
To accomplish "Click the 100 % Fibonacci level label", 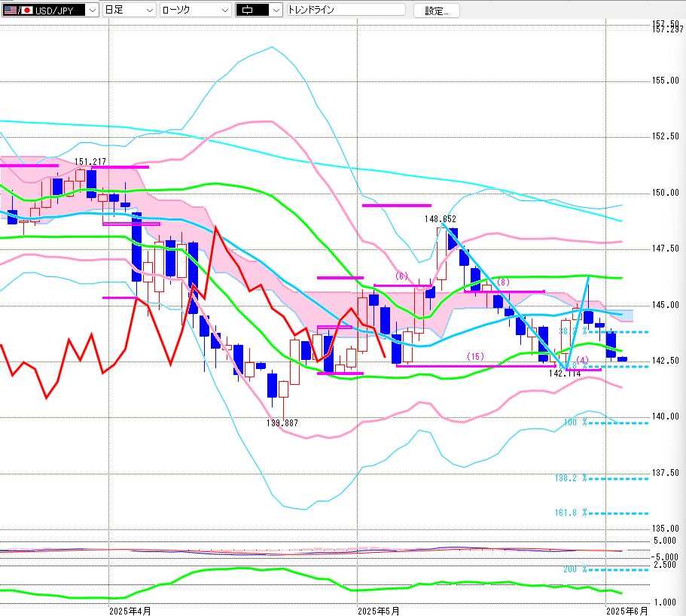I will click(576, 422).
